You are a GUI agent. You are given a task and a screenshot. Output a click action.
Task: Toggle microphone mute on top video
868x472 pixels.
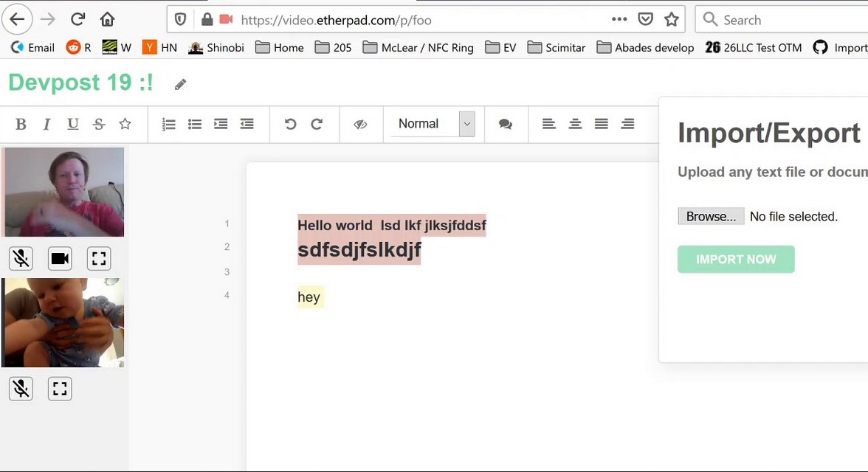tap(21, 258)
